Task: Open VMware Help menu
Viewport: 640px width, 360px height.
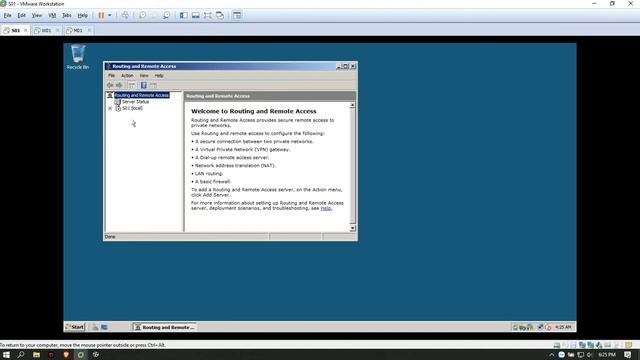Action: [82, 15]
